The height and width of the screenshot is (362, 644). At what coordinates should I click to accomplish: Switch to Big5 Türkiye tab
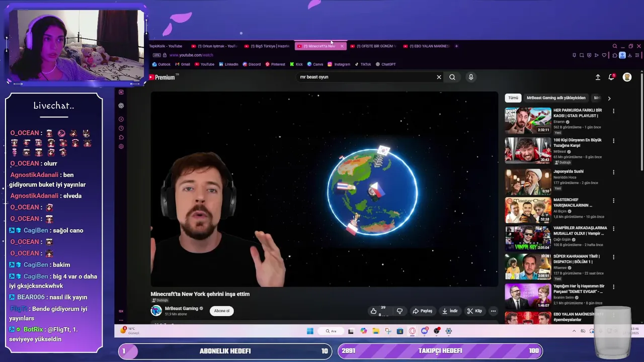tap(268, 46)
